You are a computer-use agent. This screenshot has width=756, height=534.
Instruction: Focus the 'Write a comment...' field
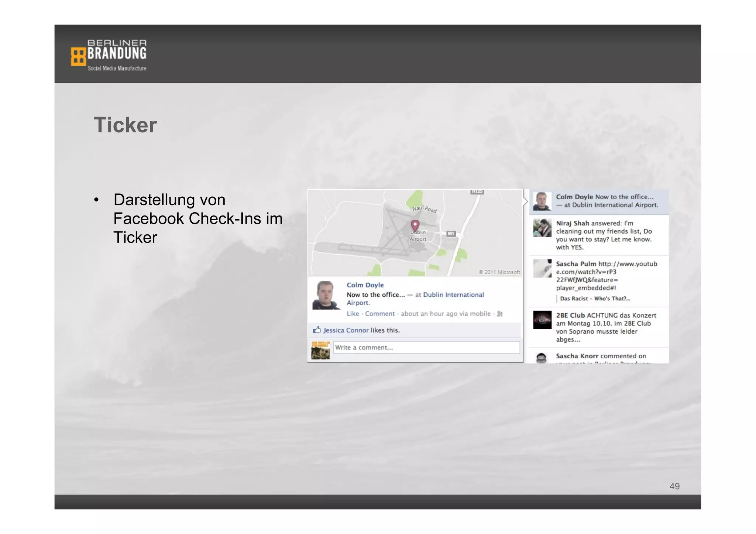click(426, 347)
